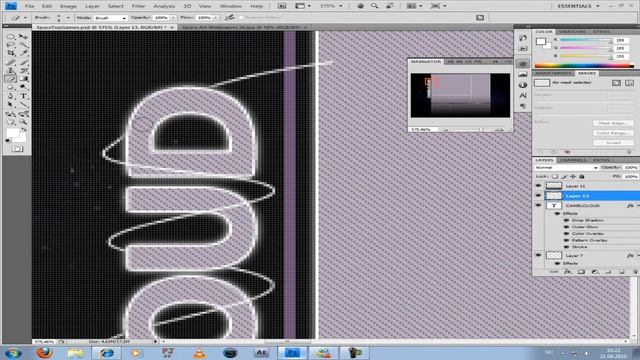
Task: Lock layer position in Layers panel
Action: point(573,176)
